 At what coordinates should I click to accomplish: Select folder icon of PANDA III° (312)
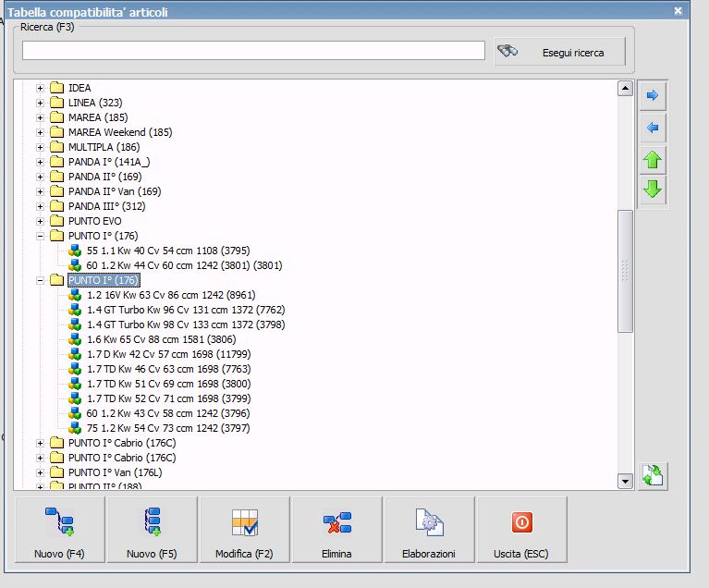click(57, 206)
